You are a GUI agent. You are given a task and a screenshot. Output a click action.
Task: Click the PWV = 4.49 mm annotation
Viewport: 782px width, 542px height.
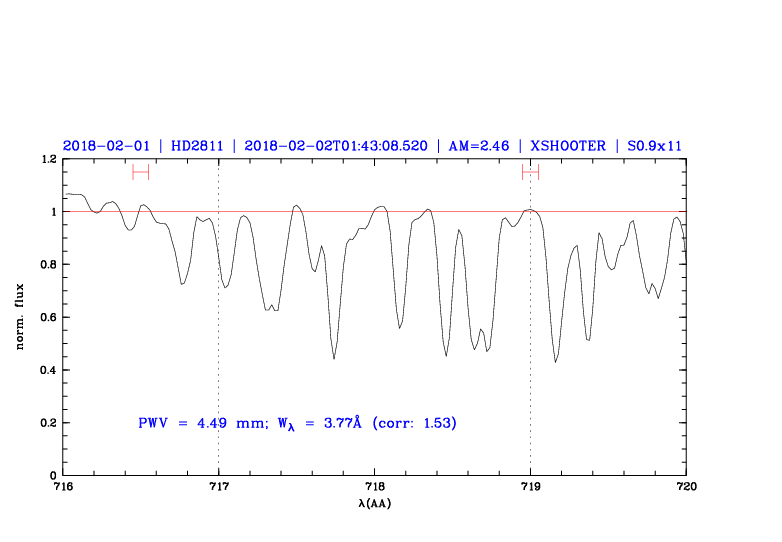pyautogui.click(x=200, y=423)
